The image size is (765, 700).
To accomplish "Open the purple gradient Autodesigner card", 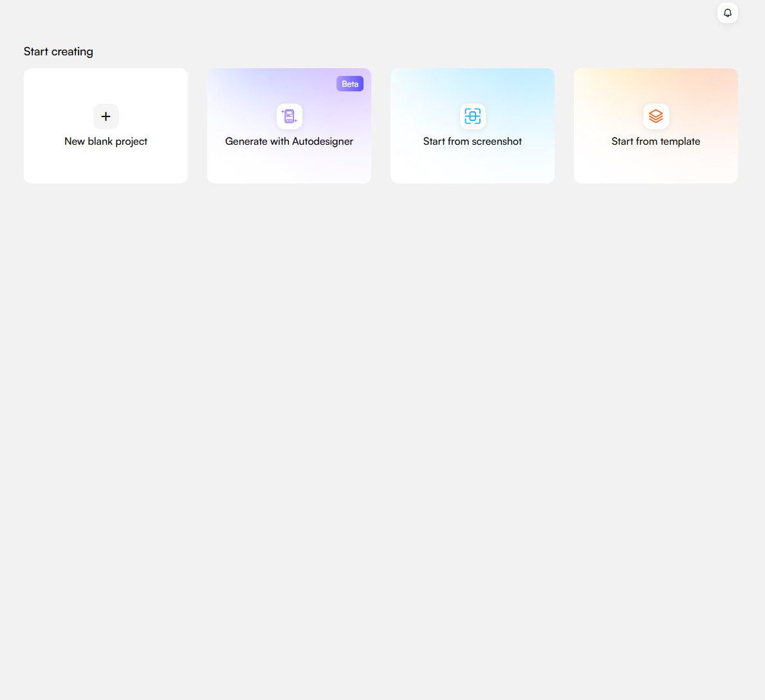I will point(289,164).
